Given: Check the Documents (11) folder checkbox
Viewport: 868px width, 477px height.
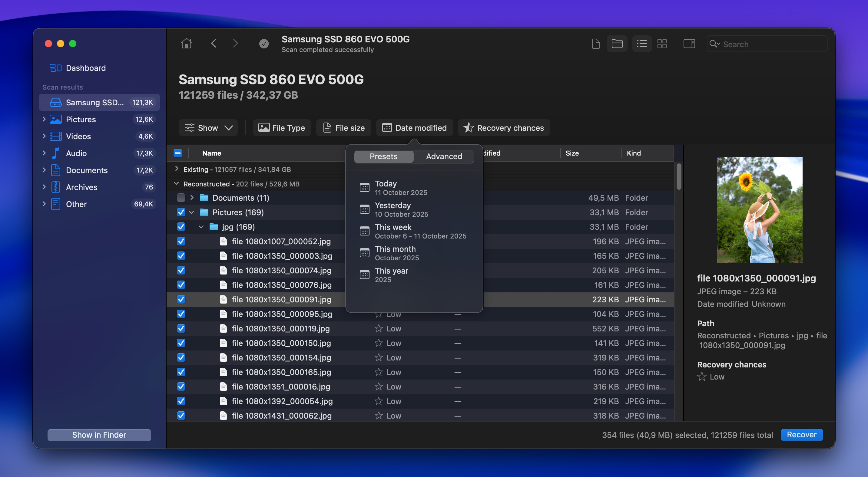Looking at the screenshot, I should (x=181, y=198).
